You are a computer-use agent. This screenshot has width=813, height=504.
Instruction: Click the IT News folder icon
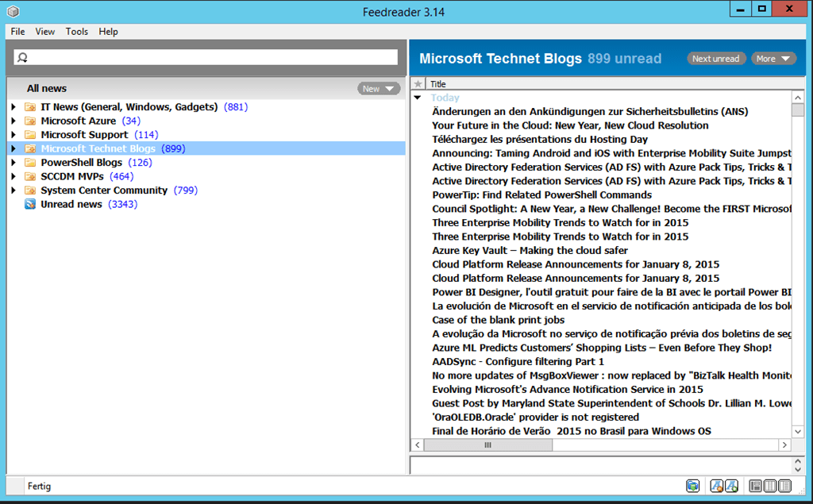[30, 107]
